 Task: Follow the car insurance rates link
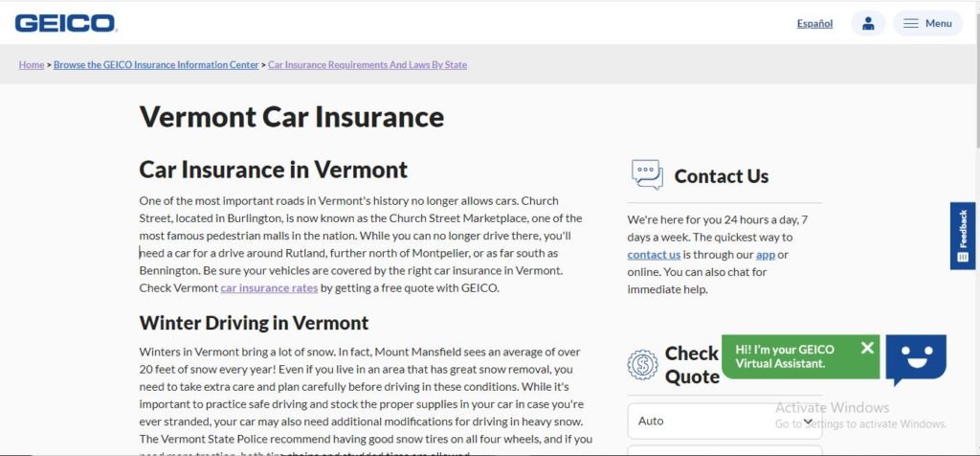(269, 288)
